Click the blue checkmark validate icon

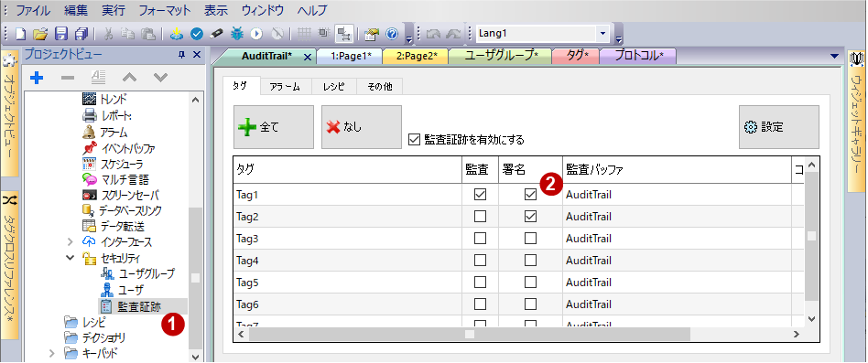(197, 34)
